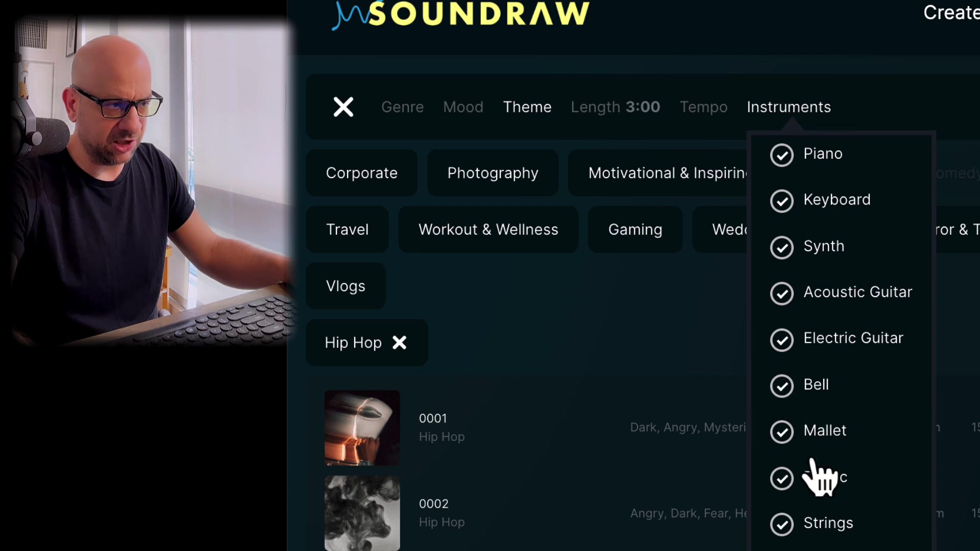Open the Create menu item
This screenshot has height=551, width=980.
(x=951, y=13)
